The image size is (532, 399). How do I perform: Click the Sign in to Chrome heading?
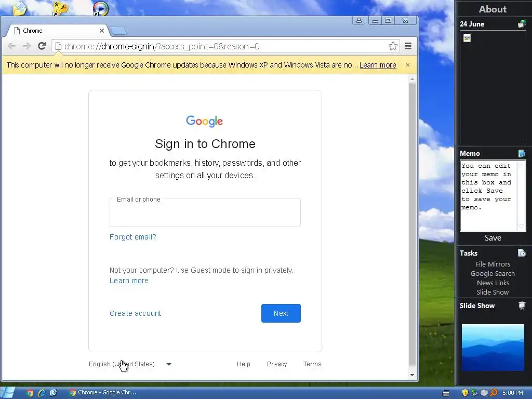tap(205, 144)
